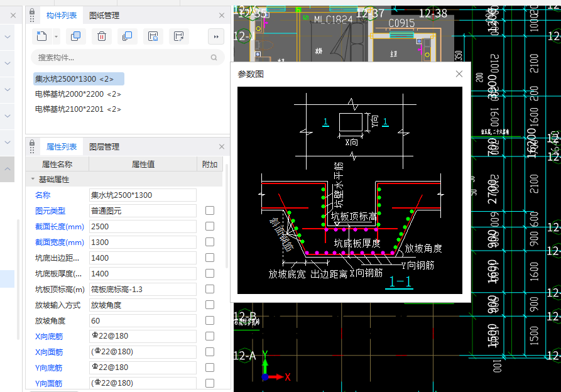Screen dimensions: 561x392
Task: Delete the component via the trash icon
Action: 101,36
